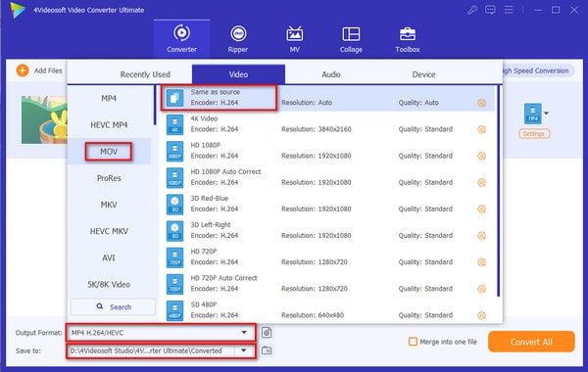Open the Toolbox tab
This screenshot has width=588, height=372.
(408, 38)
